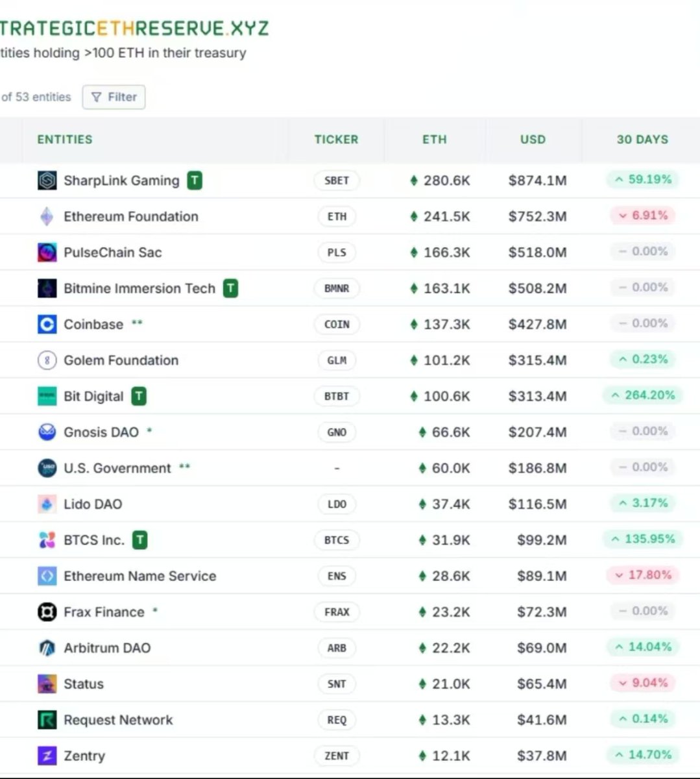Open the Arbitrum DAO entity name
The image size is (700, 779).
tap(107, 648)
